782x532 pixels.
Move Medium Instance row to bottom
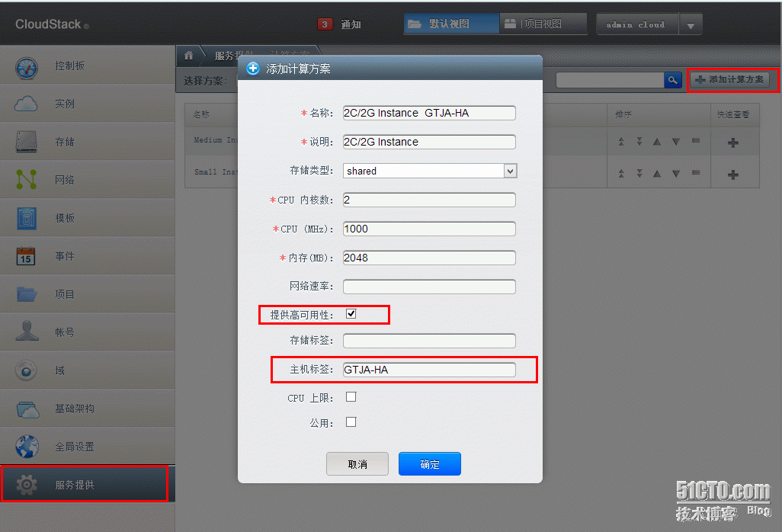(639, 142)
